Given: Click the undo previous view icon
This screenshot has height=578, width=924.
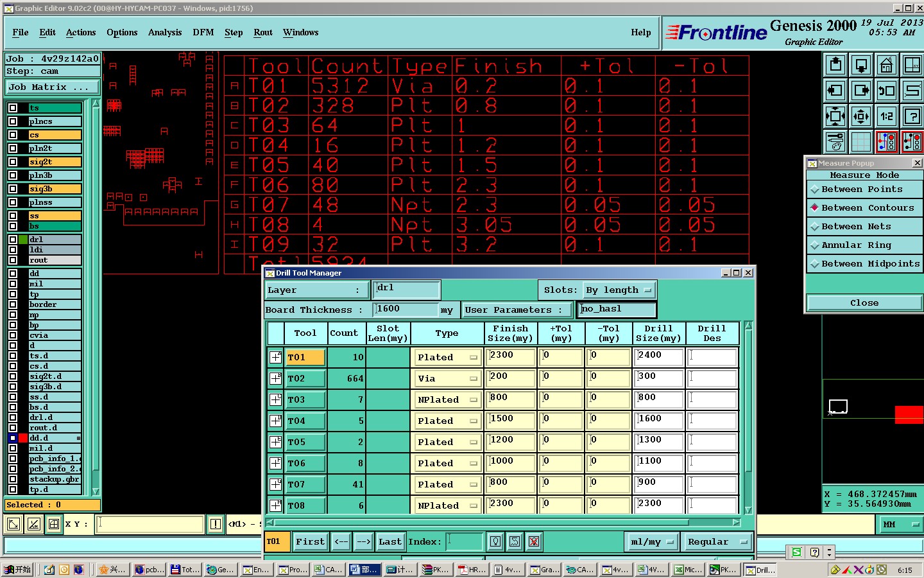Looking at the screenshot, I should [x=886, y=91].
